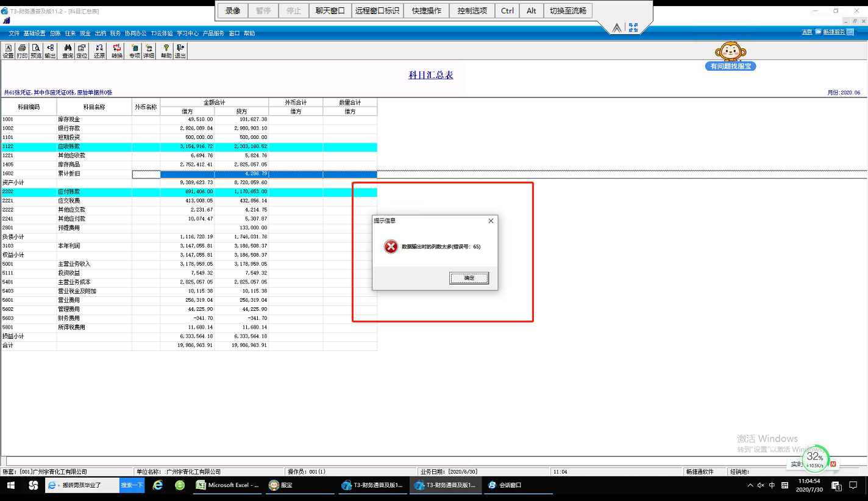
Task: Click the 科目编码 column header
Action: point(29,107)
